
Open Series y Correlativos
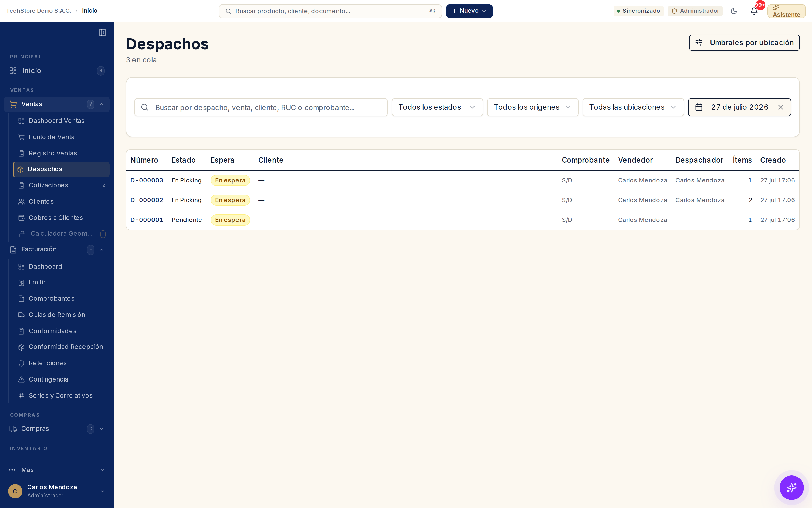coord(61,395)
